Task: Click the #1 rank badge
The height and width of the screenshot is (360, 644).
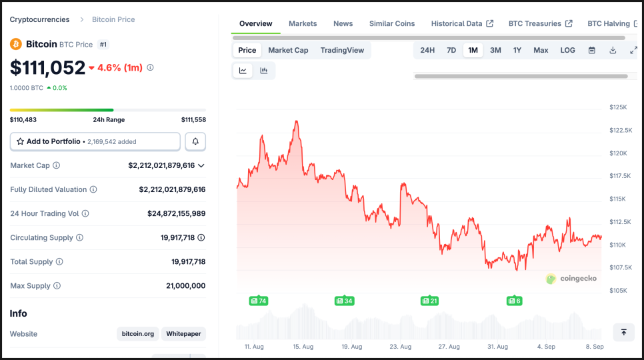Action: click(103, 44)
